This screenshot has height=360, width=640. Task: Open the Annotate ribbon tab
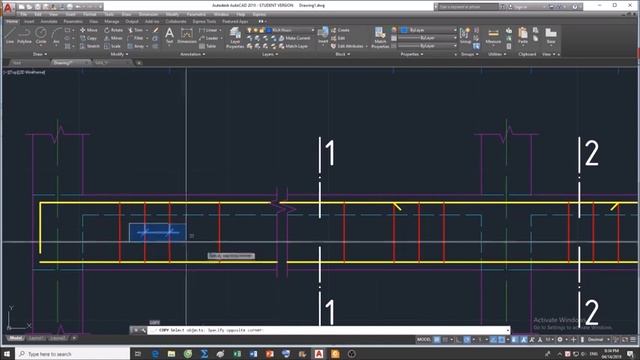[49, 21]
